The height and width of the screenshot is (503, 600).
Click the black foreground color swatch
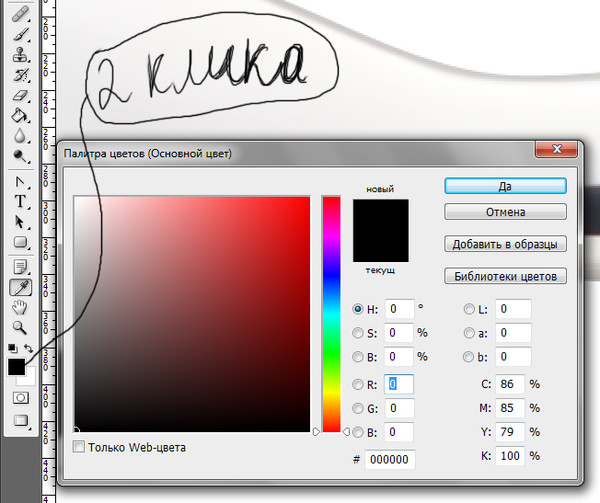point(16,367)
